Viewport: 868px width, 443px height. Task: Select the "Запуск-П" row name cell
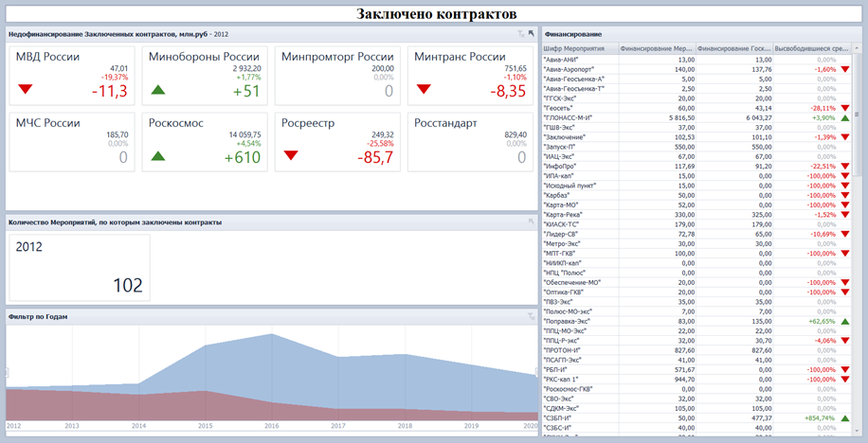pyautogui.click(x=580, y=147)
